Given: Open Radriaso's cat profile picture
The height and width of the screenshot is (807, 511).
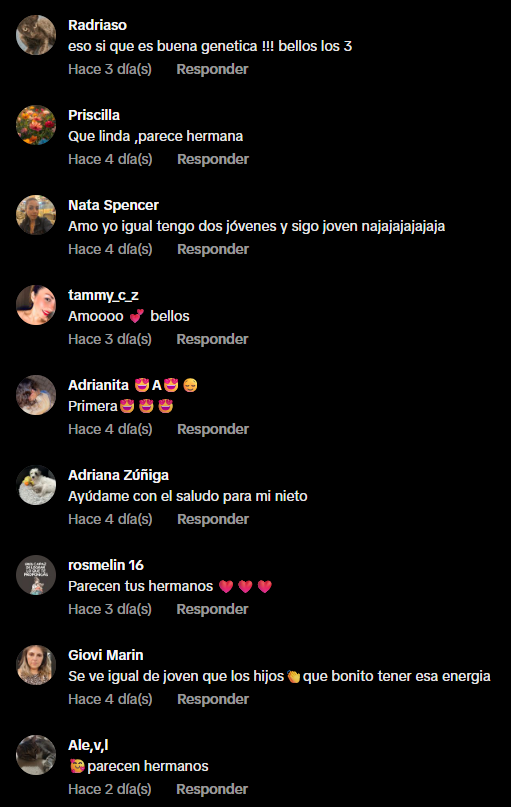Looking at the screenshot, I should 36,35.
